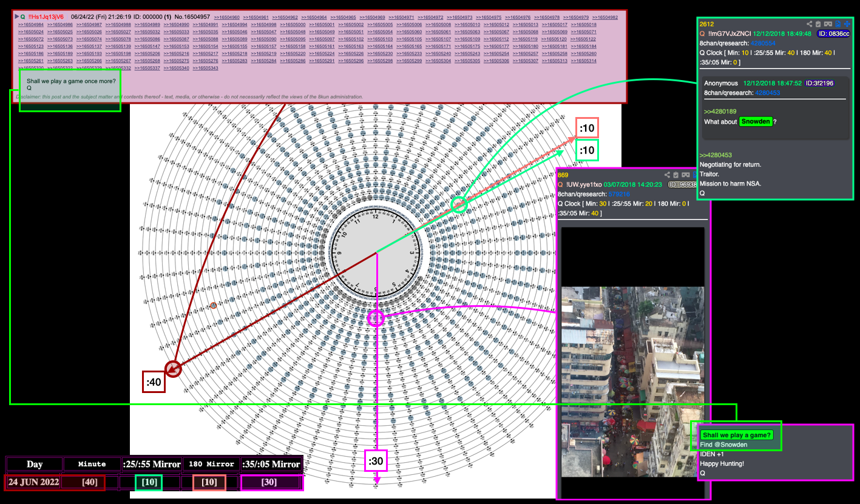Click the blue move arrows icon on post 2612
Image resolution: width=860 pixels, height=504 pixels.
click(847, 24)
